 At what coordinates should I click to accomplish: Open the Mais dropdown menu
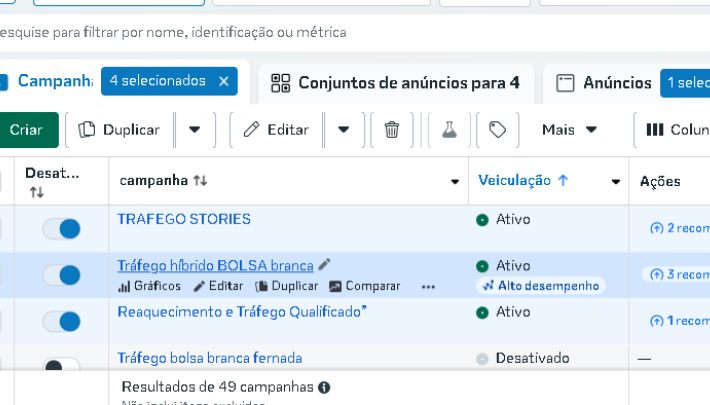pyautogui.click(x=569, y=129)
